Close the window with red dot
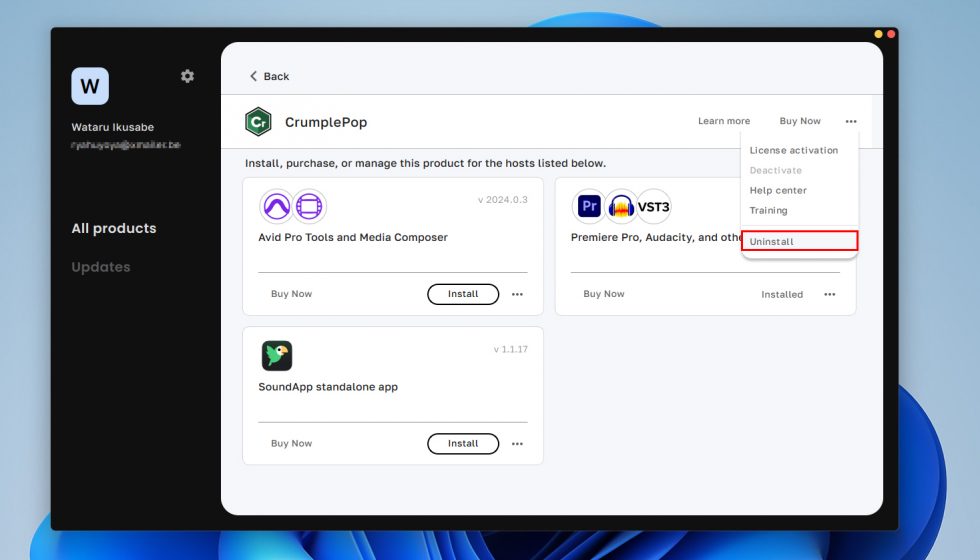This screenshot has width=980, height=560. [891, 34]
